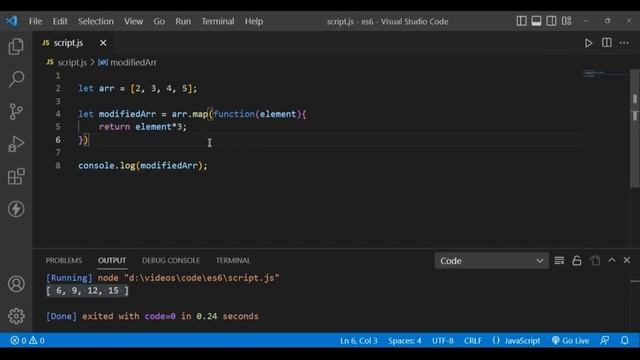
Task: Open errors and warnings status item
Action: 28,340
